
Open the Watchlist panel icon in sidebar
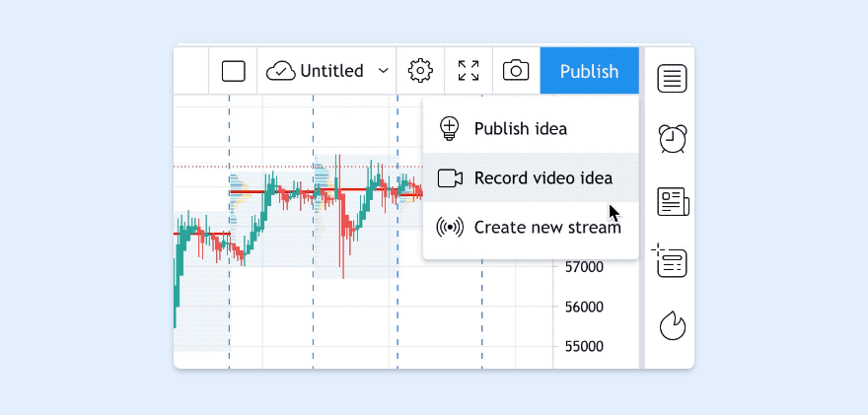(672, 79)
